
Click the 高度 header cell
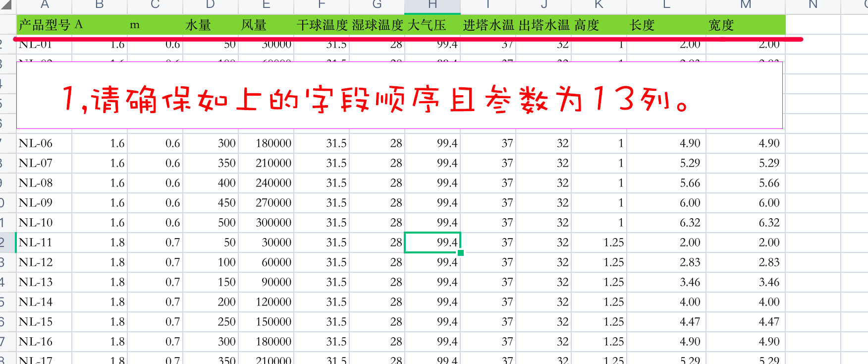599,25
